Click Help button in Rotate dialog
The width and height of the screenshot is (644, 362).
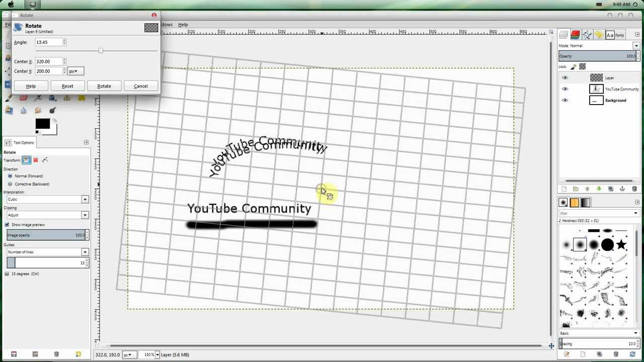click(x=31, y=86)
